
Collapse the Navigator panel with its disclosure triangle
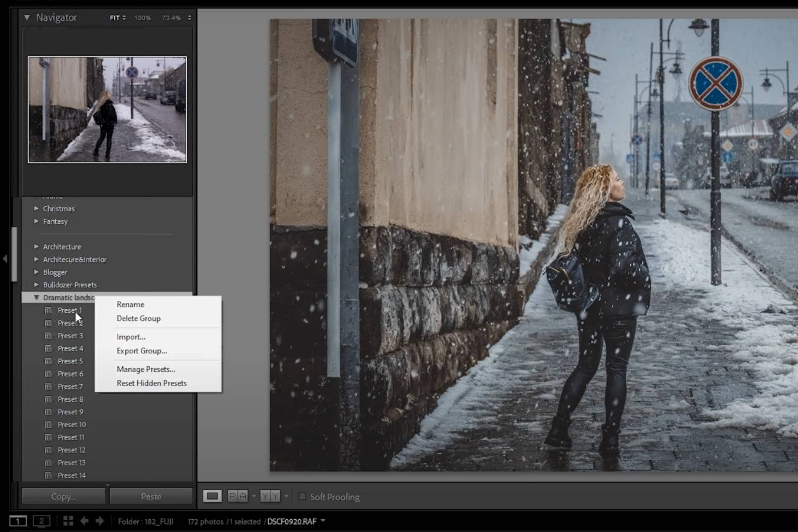(x=27, y=17)
